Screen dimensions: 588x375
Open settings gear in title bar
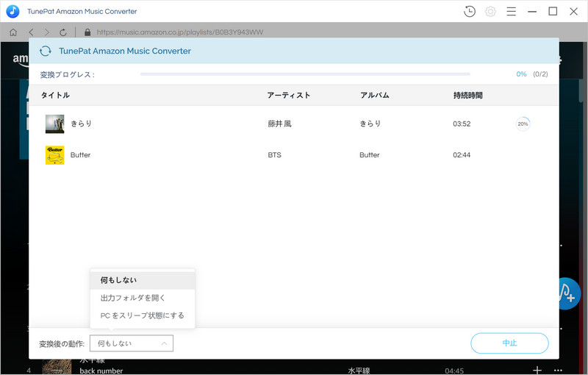coord(490,12)
